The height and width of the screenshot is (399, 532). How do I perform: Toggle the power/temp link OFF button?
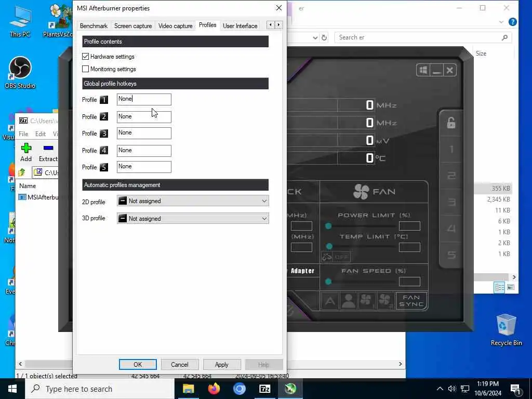(x=336, y=257)
